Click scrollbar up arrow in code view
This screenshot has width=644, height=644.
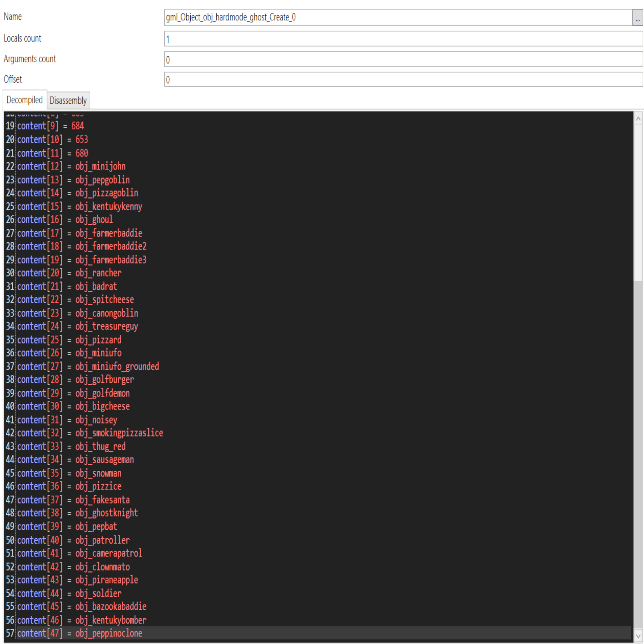click(x=638, y=119)
